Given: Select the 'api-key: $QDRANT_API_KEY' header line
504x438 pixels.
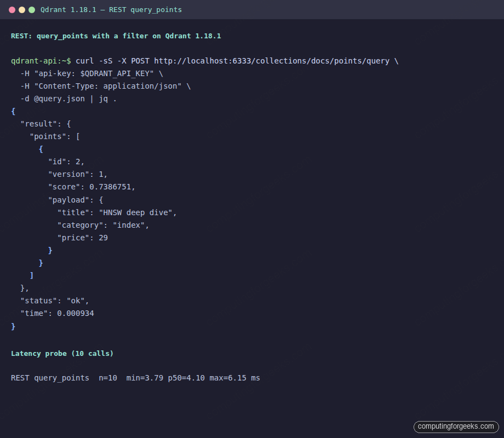Looking at the screenshot, I should [x=91, y=73].
